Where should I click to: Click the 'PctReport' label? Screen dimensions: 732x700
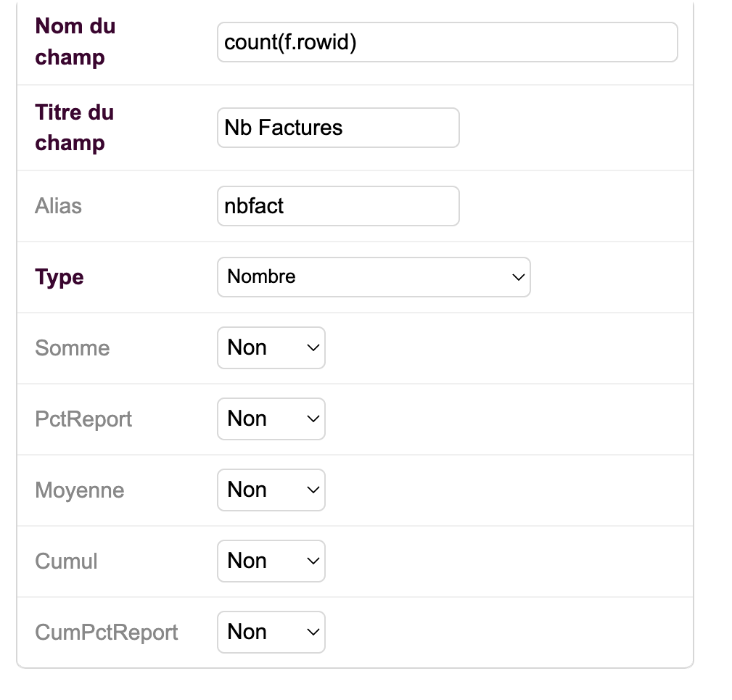pos(83,419)
